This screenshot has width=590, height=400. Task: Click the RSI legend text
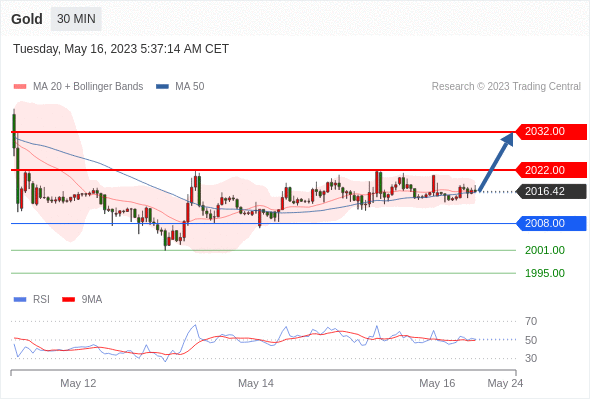point(41,300)
